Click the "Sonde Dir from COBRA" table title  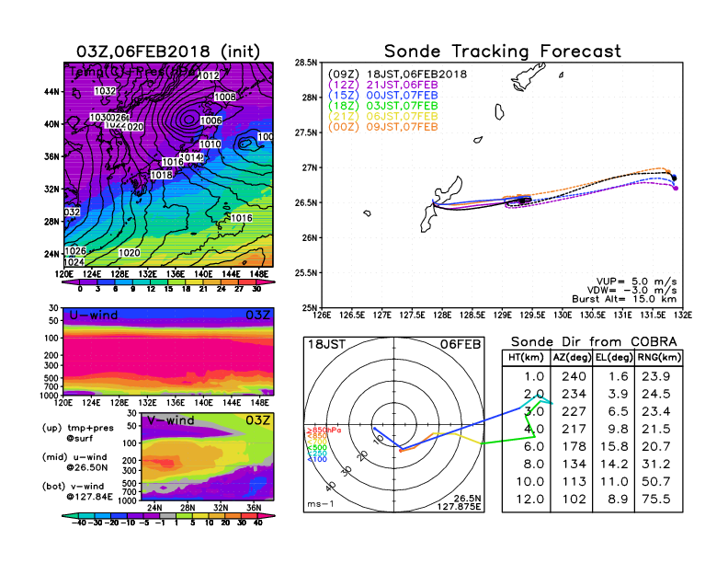(x=594, y=342)
